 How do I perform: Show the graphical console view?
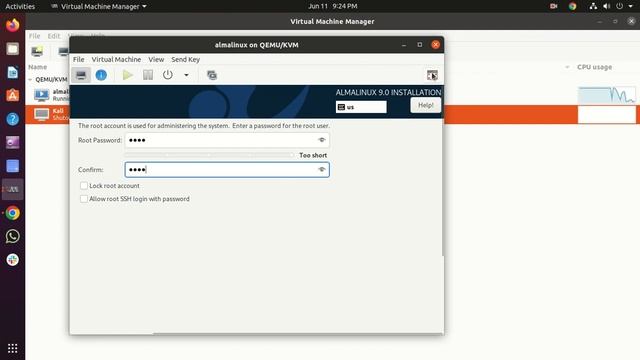pos(81,75)
